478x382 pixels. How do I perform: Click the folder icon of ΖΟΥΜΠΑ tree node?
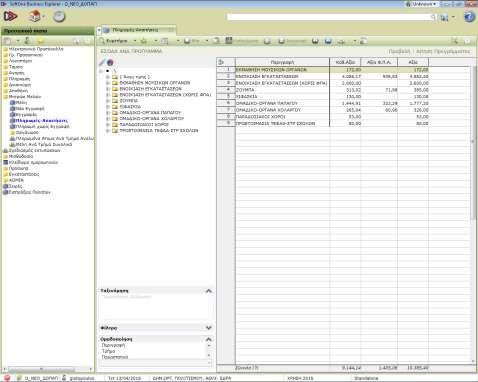[x=115, y=101]
